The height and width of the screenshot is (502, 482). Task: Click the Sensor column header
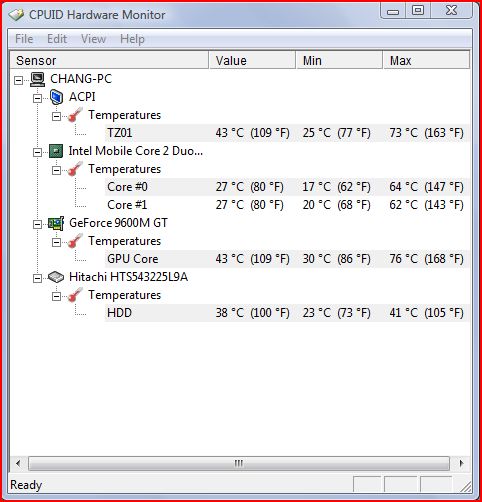click(x=109, y=60)
